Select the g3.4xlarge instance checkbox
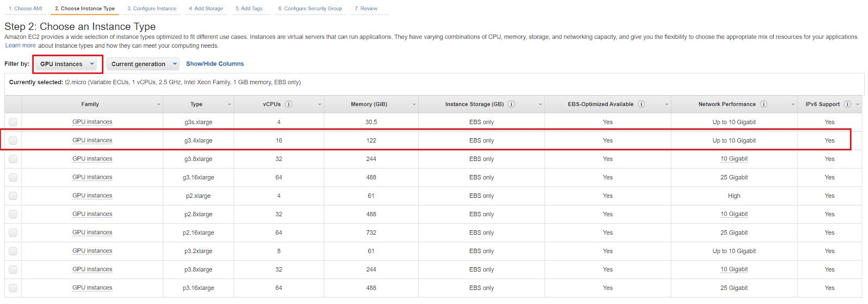The image size is (868, 304). pos(13,140)
